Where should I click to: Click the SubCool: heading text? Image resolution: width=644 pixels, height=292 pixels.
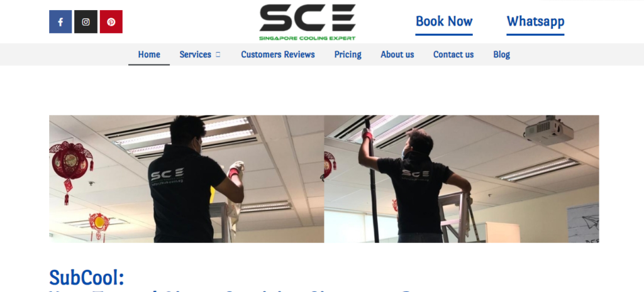pos(87,278)
